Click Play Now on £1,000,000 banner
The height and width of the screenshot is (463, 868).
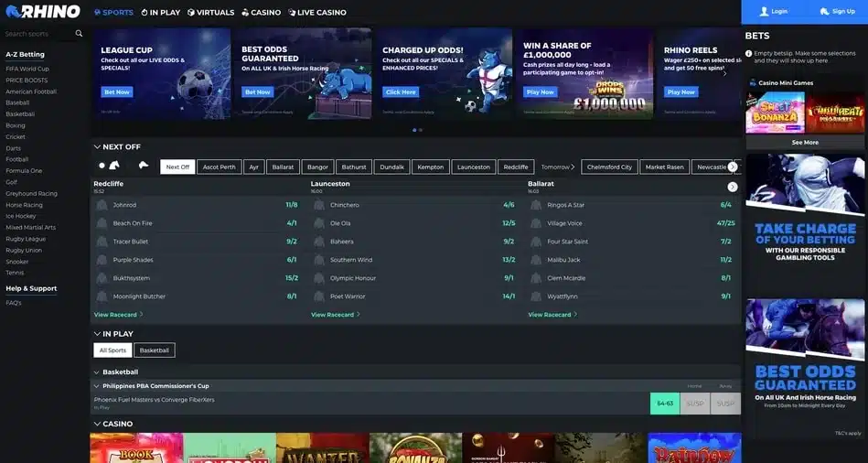[541, 92]
